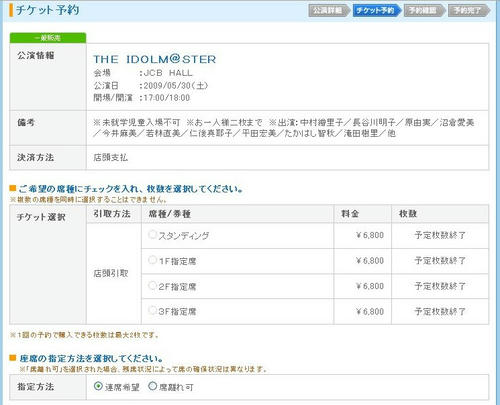
Task: Select the スタンディング radio button
Action: pyautogui.click(x=152, y=234)
